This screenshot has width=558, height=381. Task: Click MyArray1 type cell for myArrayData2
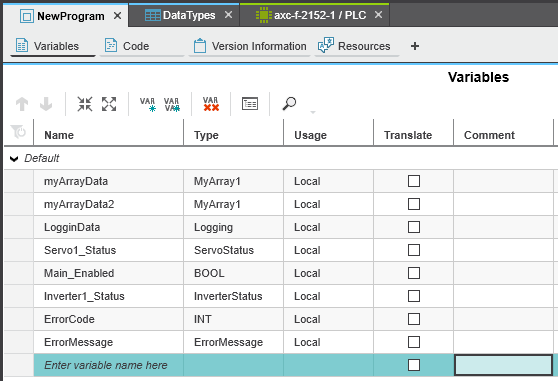click(x=233, y=204)
